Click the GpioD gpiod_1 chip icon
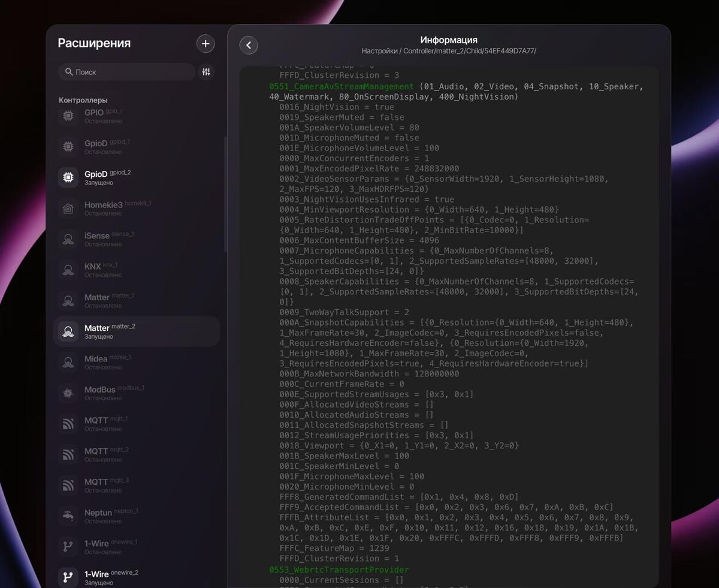Screen dimensions: 719x588 [x=68, y=146]
